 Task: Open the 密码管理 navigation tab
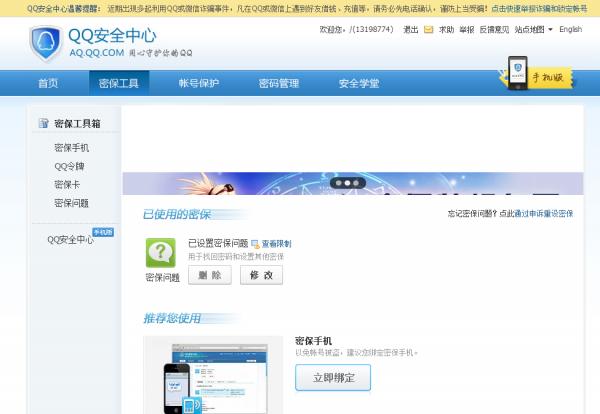point(279,83)
